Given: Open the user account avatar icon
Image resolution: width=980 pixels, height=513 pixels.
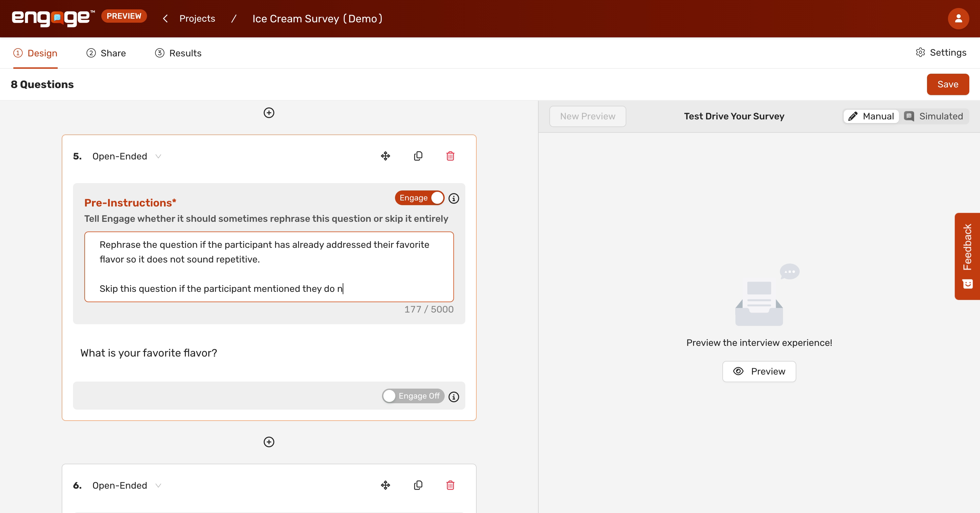Looking at the screenshot, I should point(958,19).
